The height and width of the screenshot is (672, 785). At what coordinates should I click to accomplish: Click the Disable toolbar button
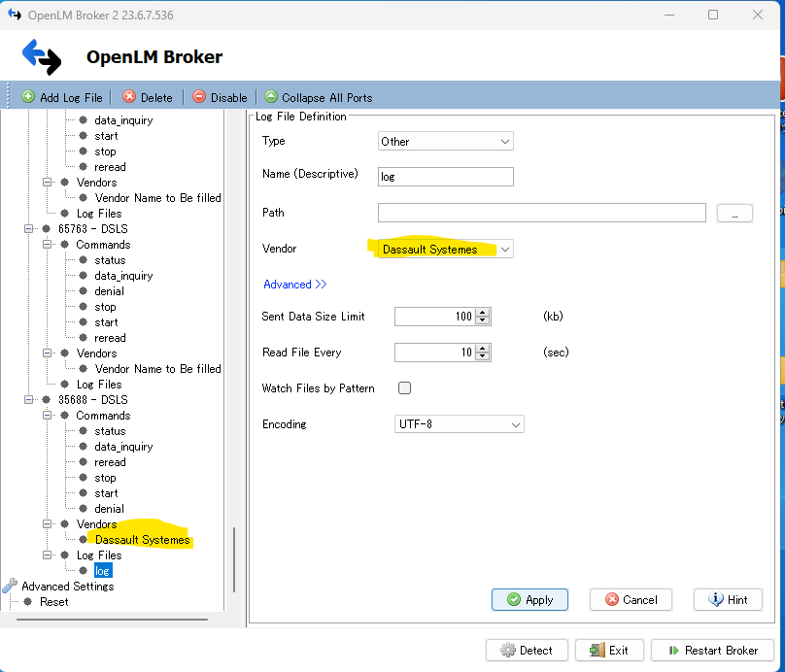click(x=221, y=97)
